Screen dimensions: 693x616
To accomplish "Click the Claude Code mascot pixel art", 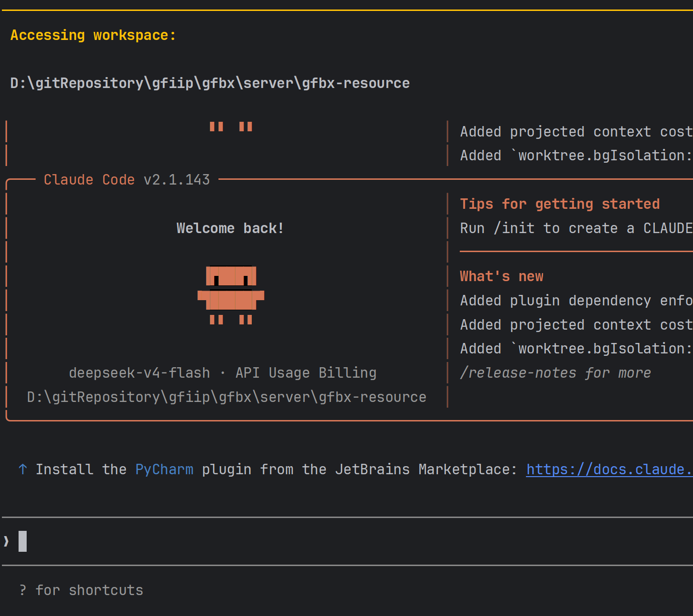I will pos(231,295).
